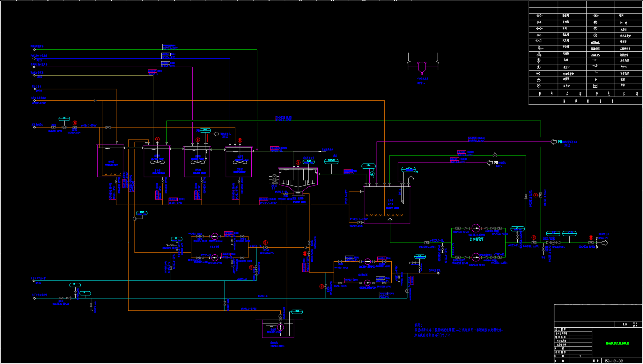The height and width of the screenshot is (364, 643).
Task: Select the reducer symbol in legend table
Action: pyautogui.click(x=595, y=66)
